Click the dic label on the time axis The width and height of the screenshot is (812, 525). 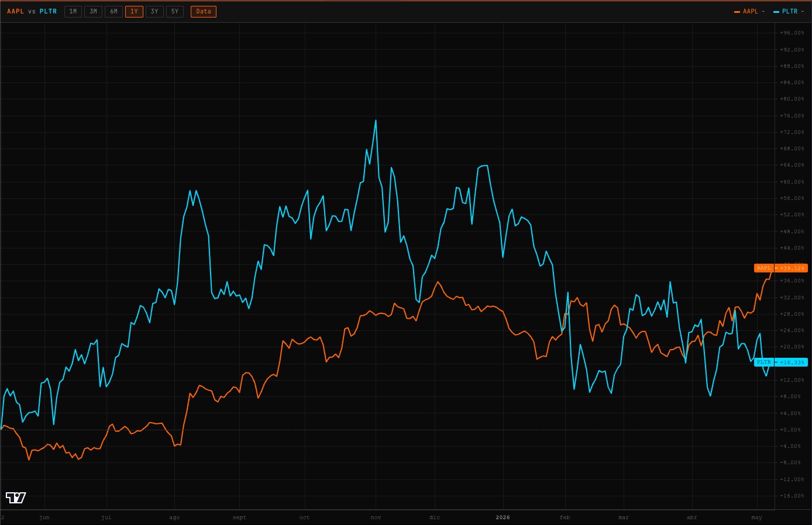(x=434, y=517)
